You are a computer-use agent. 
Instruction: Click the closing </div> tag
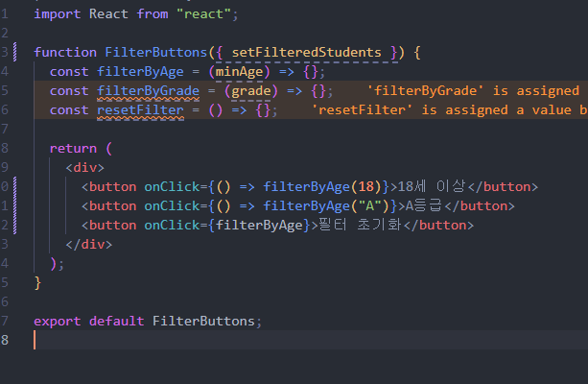pos(89,245)
